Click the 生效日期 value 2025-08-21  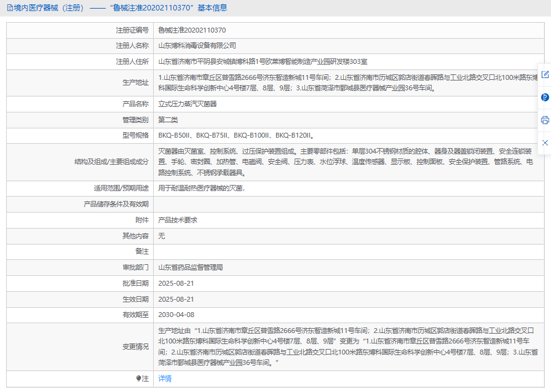coord(176,299)
